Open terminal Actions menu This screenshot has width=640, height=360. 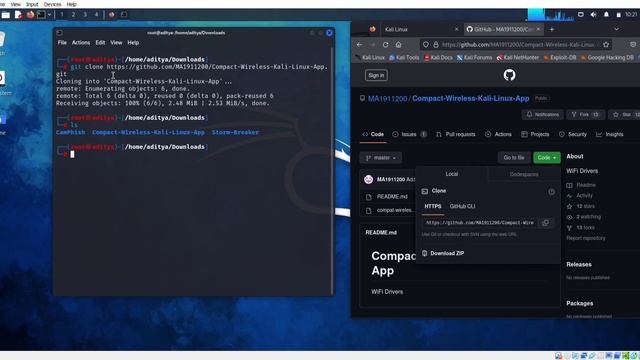point(81,42)
